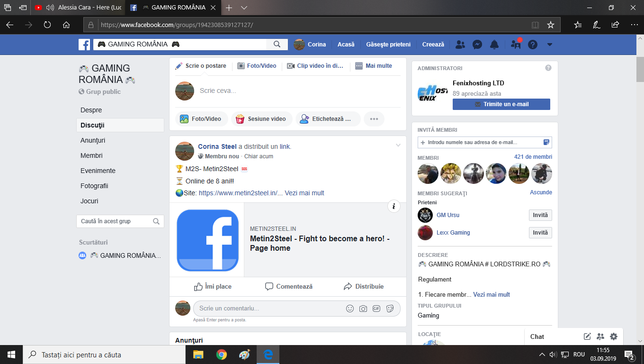644x364 pixels.
Task: Click the Facebook logo in header
Action: tap(84, 45)
